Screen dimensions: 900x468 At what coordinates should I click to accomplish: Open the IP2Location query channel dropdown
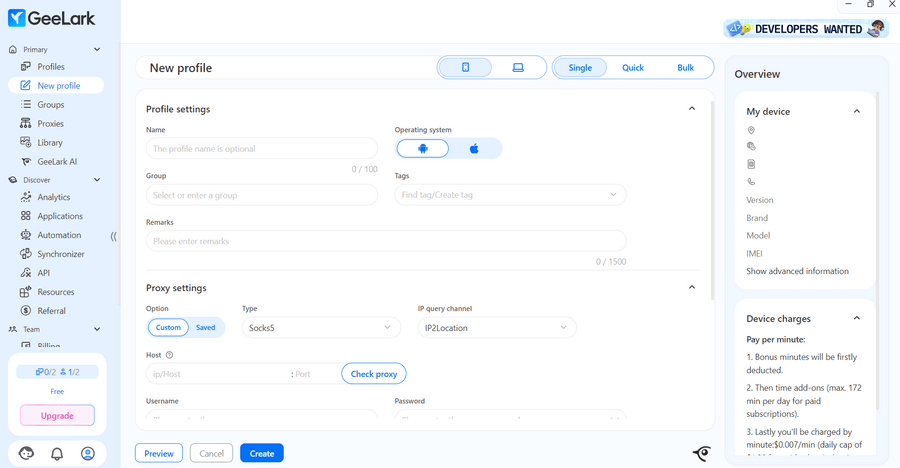point(496,328)
